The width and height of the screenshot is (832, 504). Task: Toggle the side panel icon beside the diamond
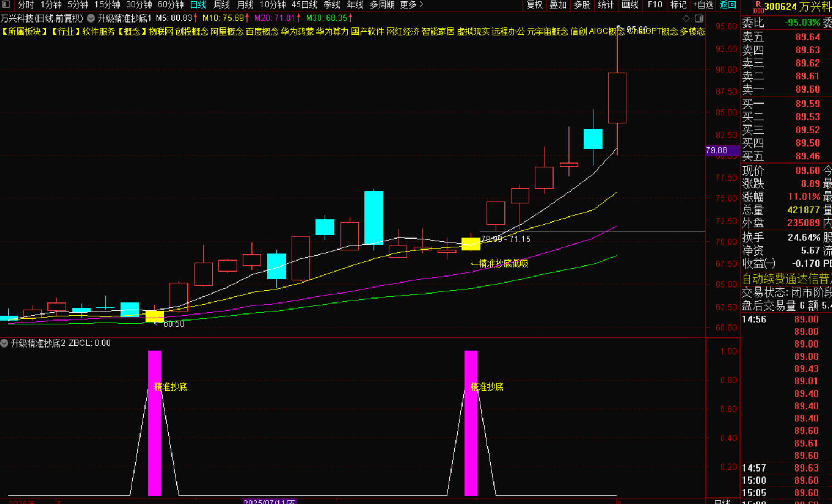(699, 18)
